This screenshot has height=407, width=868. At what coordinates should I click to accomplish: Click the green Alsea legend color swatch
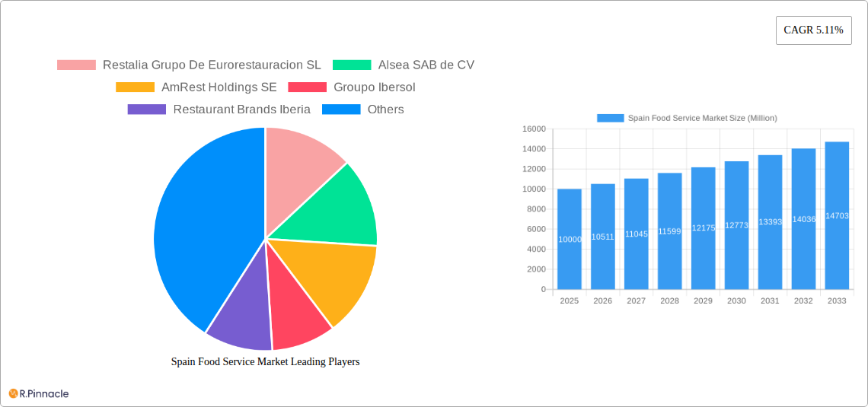(x=352, y=65)
